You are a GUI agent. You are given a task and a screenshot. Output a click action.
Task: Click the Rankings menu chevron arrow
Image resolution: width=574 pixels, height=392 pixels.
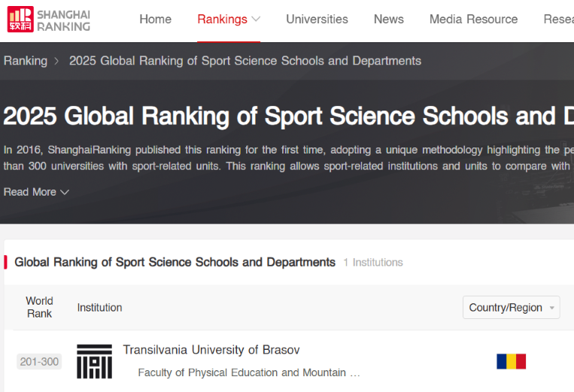point(256,20)
